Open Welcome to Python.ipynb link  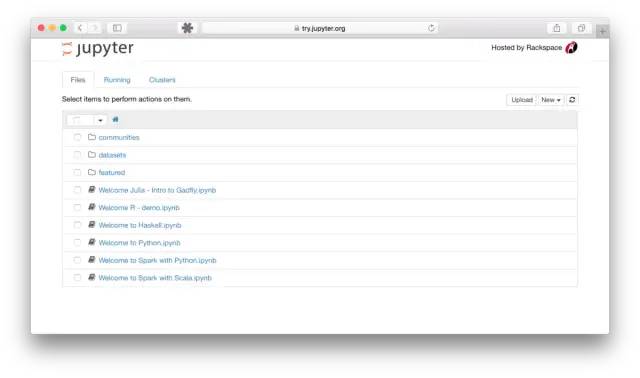click(x=139, y=243)
